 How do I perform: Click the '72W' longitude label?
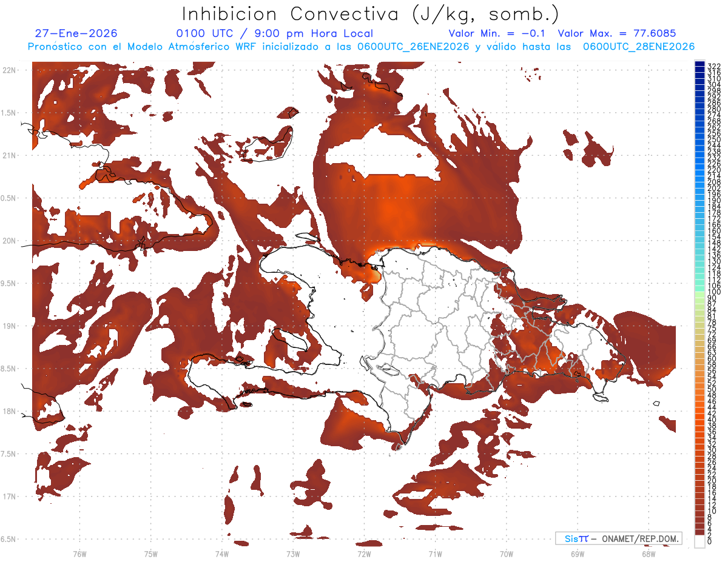[x=364, y=554]
